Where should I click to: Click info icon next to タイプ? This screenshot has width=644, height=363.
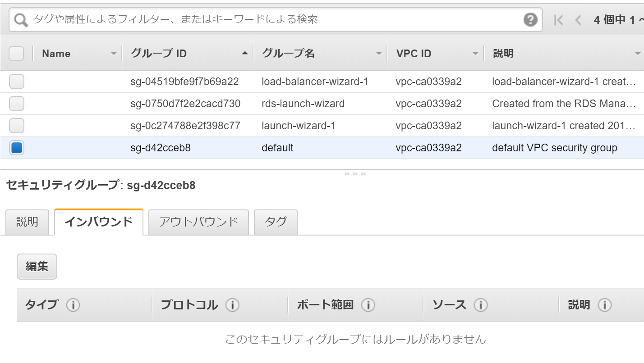(73, 305)
